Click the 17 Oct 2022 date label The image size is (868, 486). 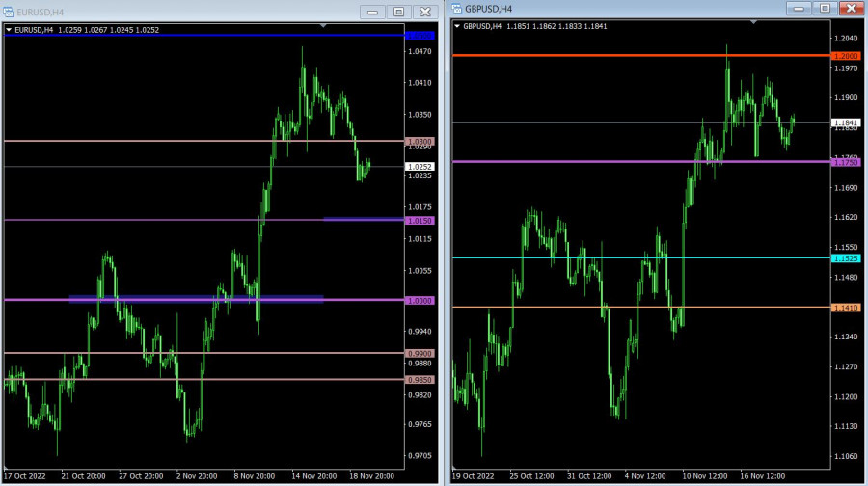25,476
